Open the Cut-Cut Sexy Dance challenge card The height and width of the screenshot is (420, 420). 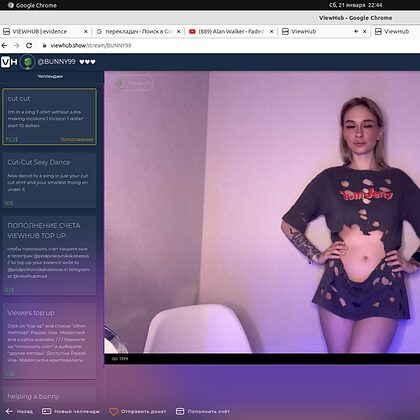[x=49, y=180]
